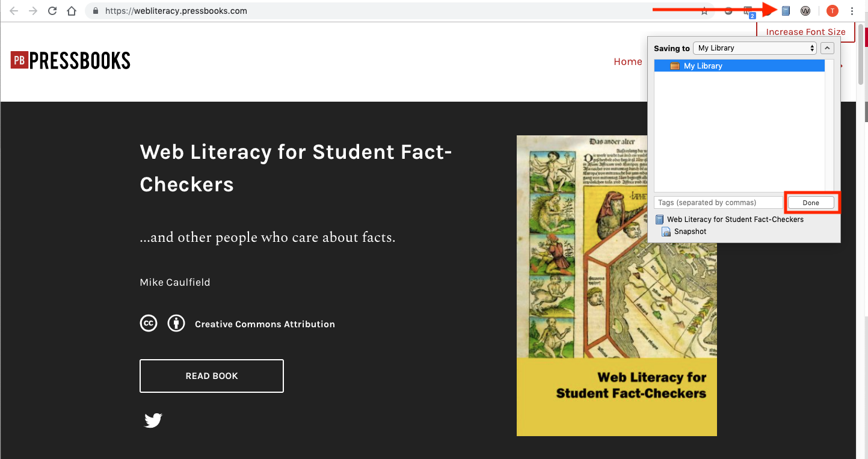Open the Saving to My Library dropdown
Viewport: 868px width, 459px height.
click(x=754, y=48)
